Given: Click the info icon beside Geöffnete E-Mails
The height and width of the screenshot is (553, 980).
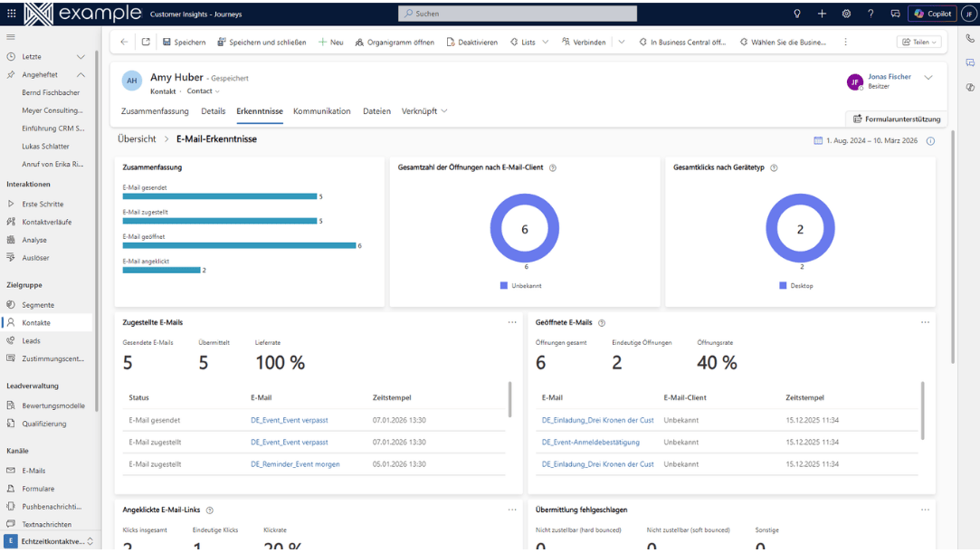Looking at the screenshot, I should (x=602, y=323).
